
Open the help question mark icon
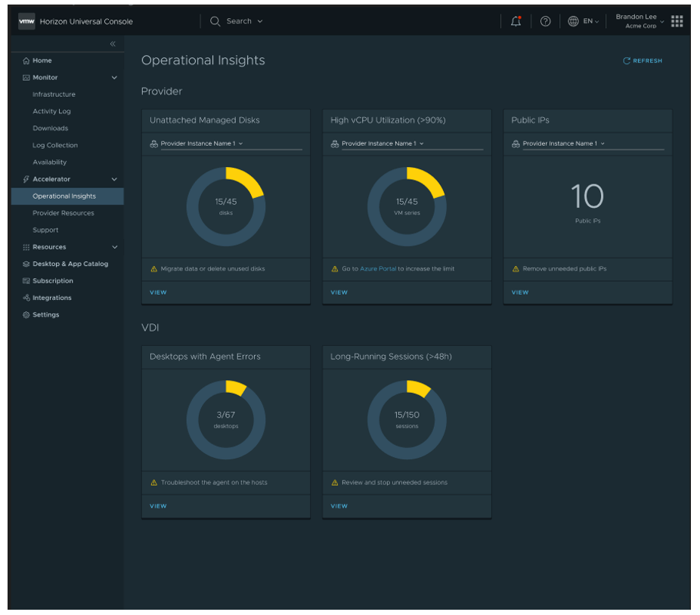(545, 21)
